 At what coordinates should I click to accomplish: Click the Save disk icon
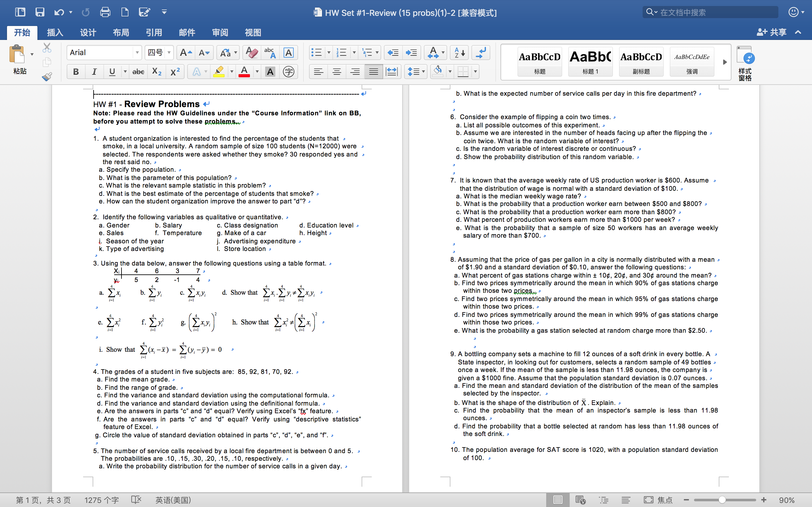(x=40, y=12)
